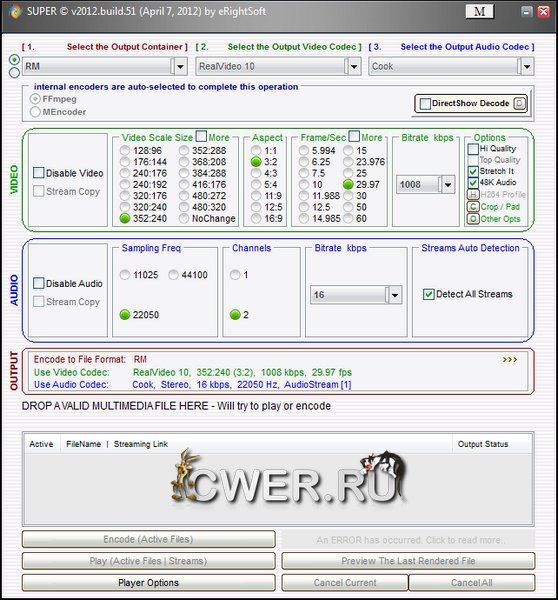Image resolution: width=558 pixels, height=600 pixels.
Task: Open DirectShow Decode D options icon
Action: click(x=519, y=103)
